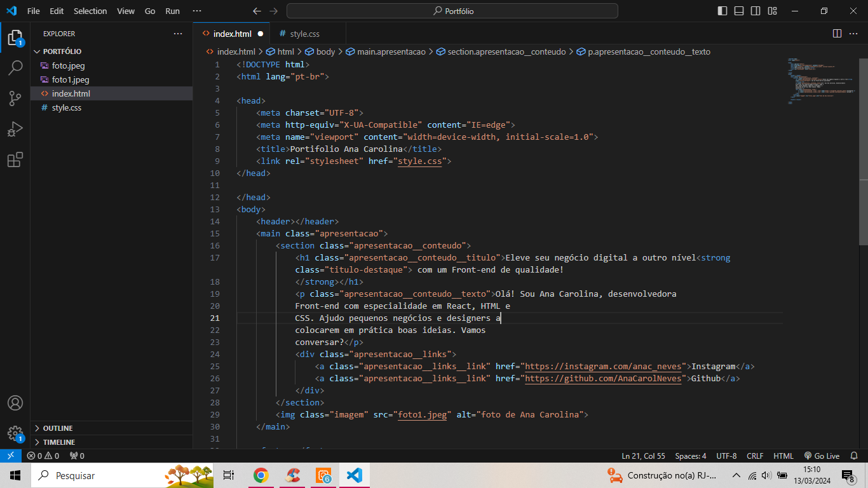The image size is (868, 488).
Task: Open Google Chrome from the taskbar
Action: 261,475
